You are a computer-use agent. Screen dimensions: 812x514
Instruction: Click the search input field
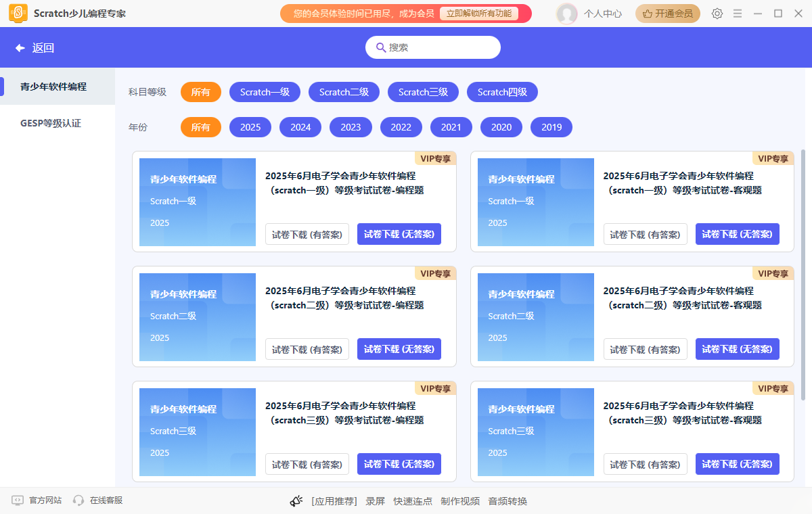[x=433, y=47]
